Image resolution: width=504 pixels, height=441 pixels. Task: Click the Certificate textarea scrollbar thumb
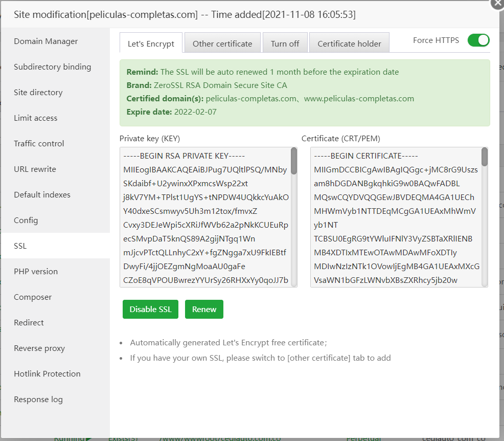(485, 157)
